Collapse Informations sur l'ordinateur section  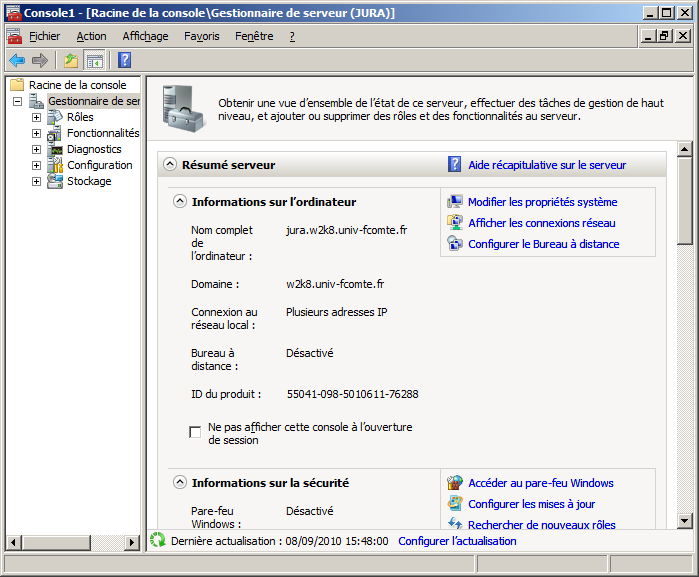pos(180,201)
